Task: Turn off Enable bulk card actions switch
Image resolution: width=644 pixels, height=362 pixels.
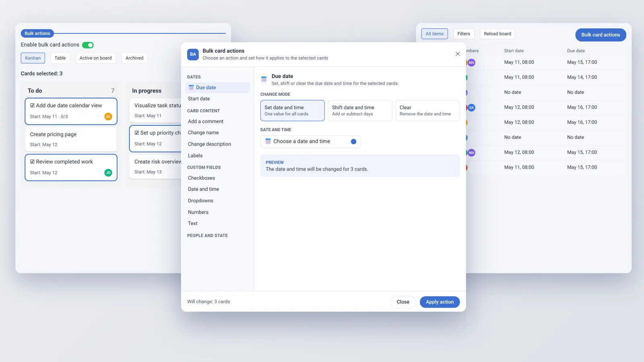Action: (88, 45)
